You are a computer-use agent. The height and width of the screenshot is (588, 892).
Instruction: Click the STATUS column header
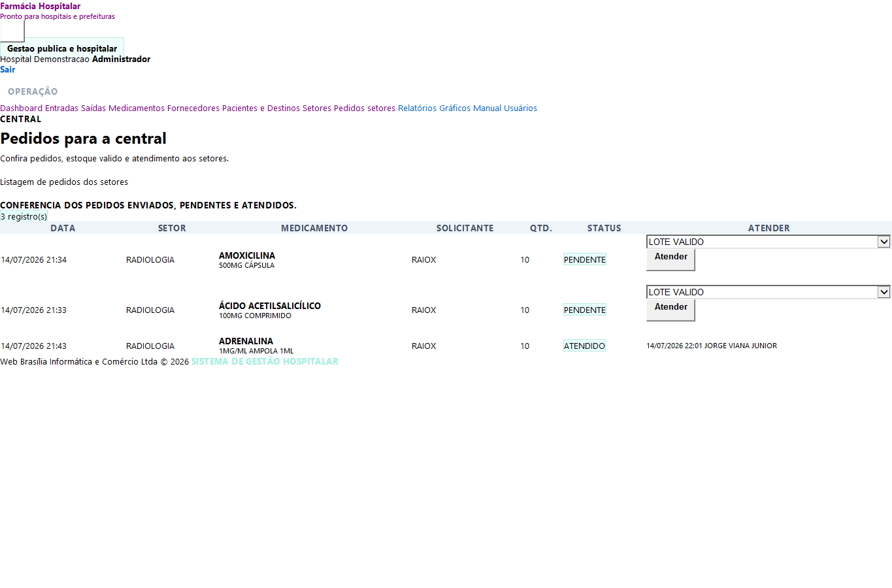click(x=604, y=228)
